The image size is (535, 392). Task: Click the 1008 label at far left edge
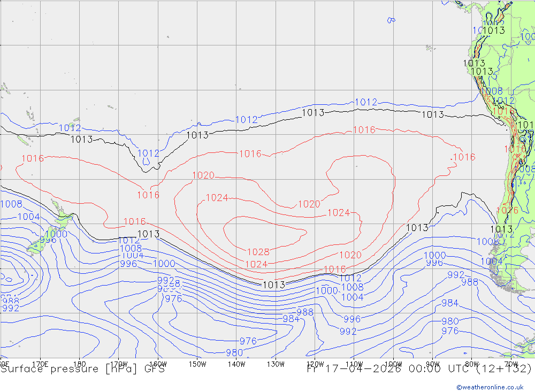click(11, 204)
